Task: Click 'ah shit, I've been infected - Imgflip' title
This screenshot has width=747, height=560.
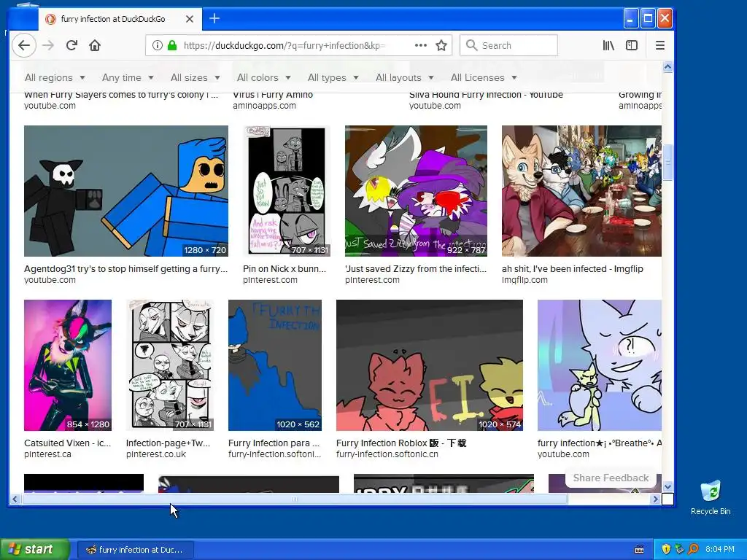Action: click(x=572, y=269)
